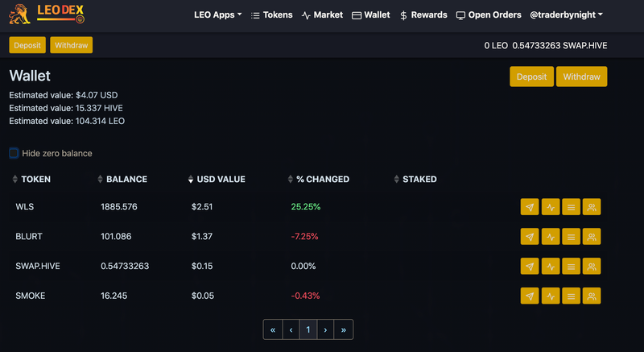
Task: Open the Rewards page
Action: (x=423, y=14)
